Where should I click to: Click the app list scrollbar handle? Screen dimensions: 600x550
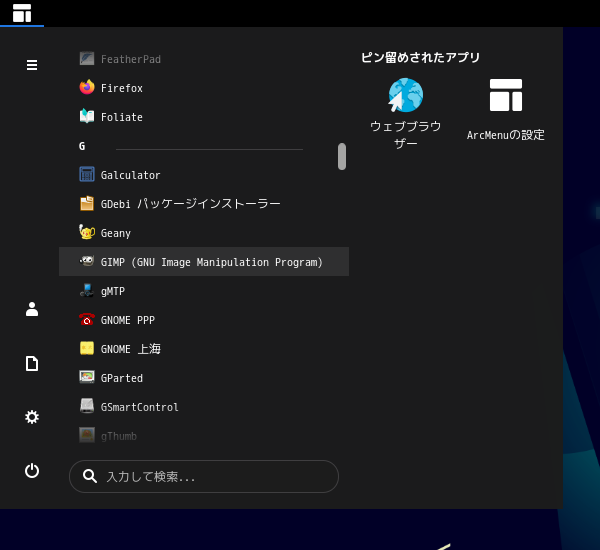342,156
